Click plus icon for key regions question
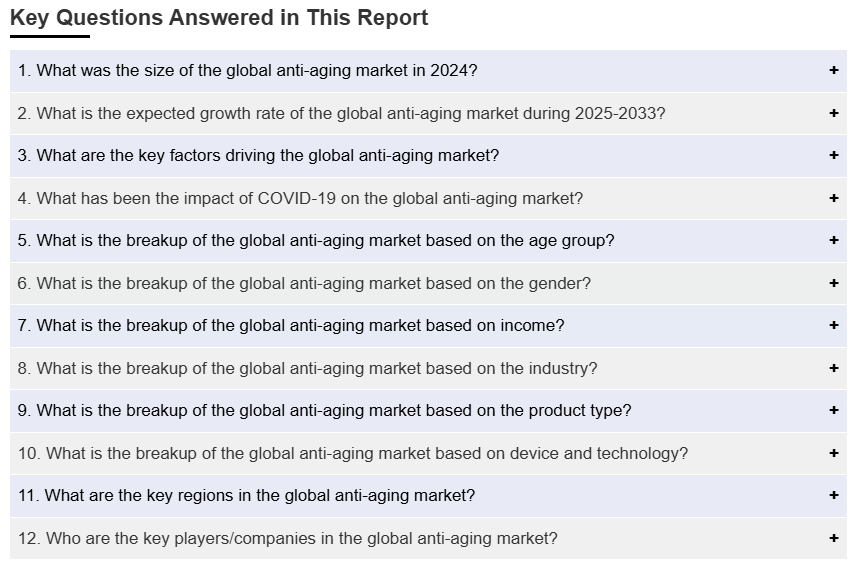 point(833,496)
